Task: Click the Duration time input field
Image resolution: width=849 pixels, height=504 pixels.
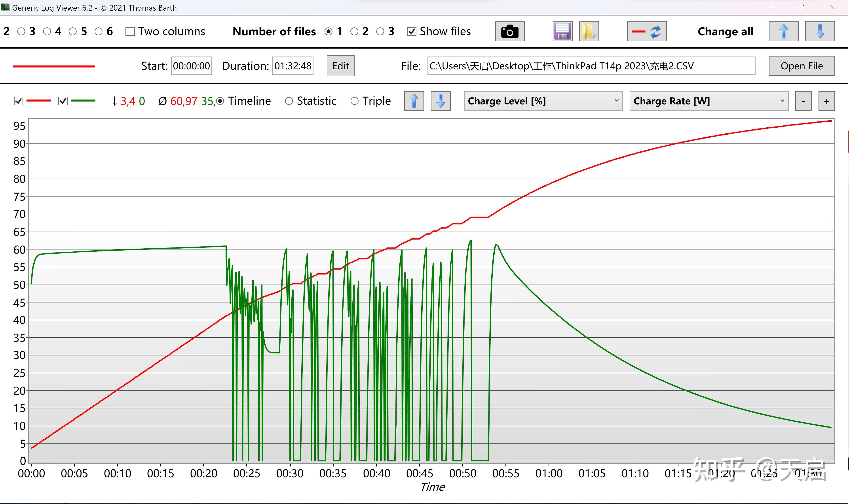Action: 293,66
